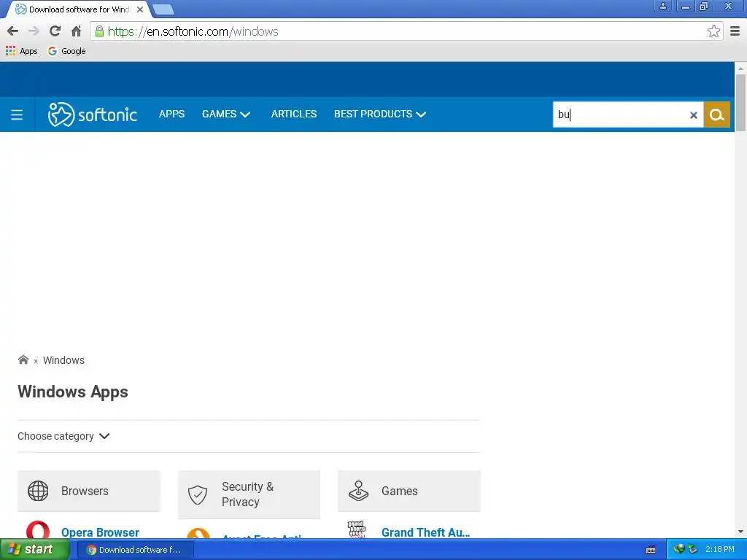This screenshot has width=747, height=560.
Task: Click the Windows breadcrumb text
Action: pyautogui.click(x=64, y=360)
